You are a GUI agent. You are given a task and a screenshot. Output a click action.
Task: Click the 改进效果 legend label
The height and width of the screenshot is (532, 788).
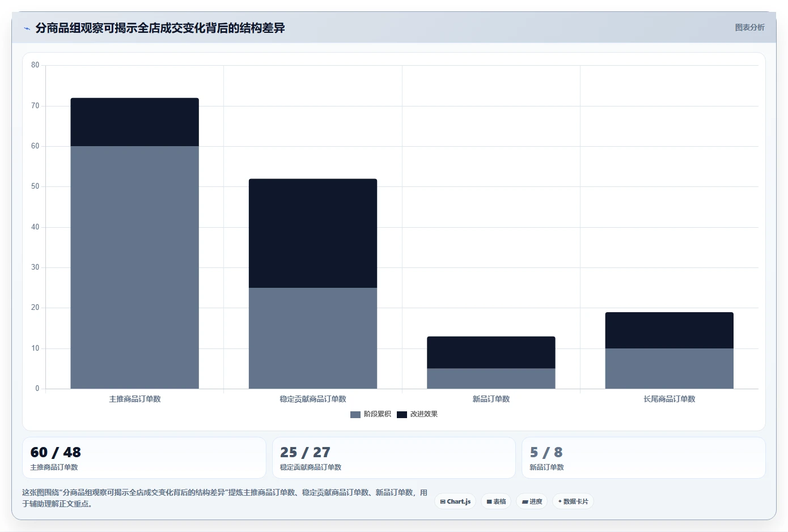click(x=424, y=414)
